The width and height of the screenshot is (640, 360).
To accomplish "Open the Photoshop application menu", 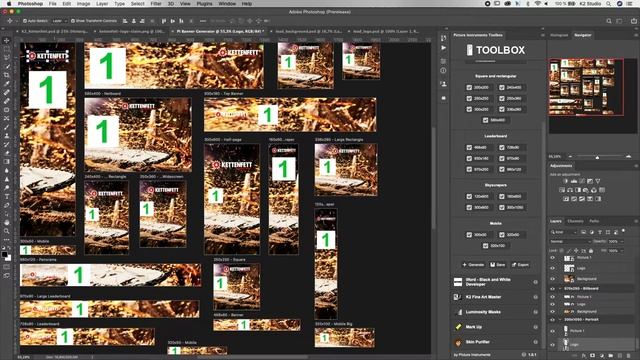I will click(30, 4).
